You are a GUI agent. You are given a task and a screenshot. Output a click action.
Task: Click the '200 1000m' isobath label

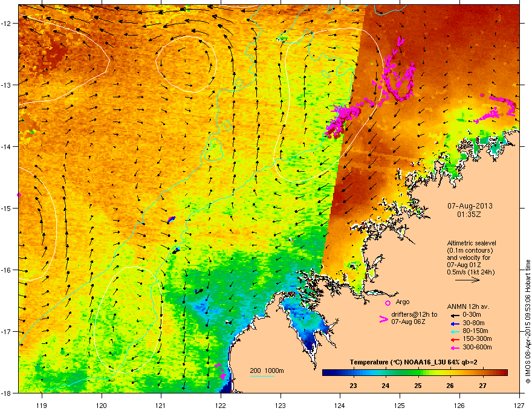[267, 371]
